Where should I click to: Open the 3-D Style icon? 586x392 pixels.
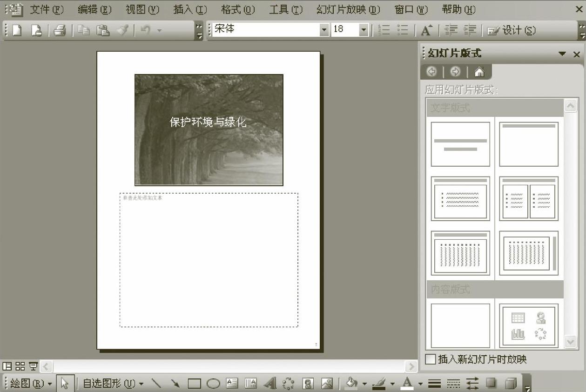(511, 384)
